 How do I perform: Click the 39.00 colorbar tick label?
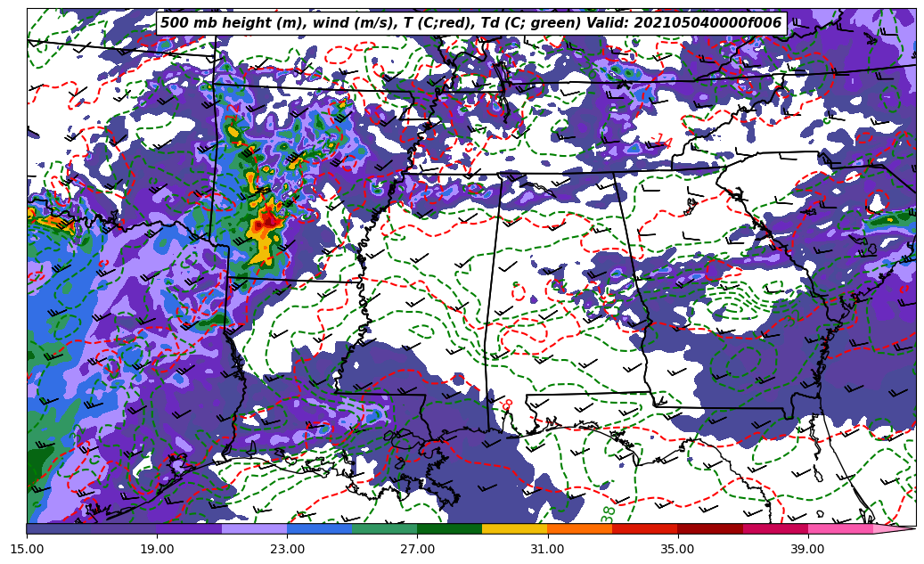coord(808,549)
